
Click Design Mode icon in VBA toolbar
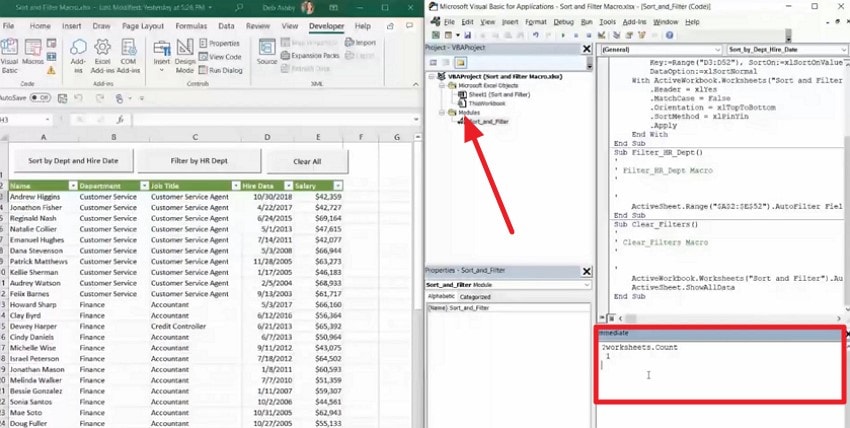(x=601, y=35)
